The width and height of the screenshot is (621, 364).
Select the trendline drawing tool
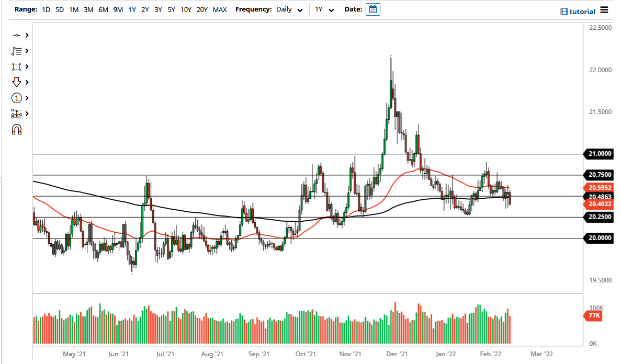[17, 35]
